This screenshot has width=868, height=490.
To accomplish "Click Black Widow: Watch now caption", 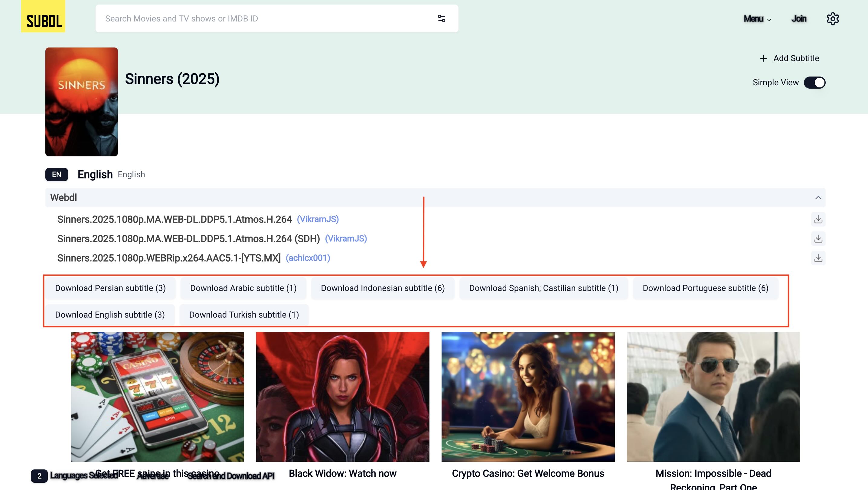I will pyautogui.click(x=343, y=473).
